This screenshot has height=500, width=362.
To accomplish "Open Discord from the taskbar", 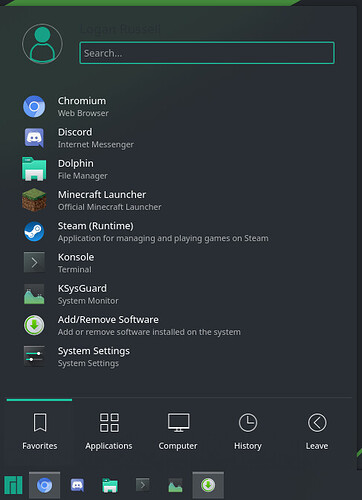I will click(x=77, y=485).
